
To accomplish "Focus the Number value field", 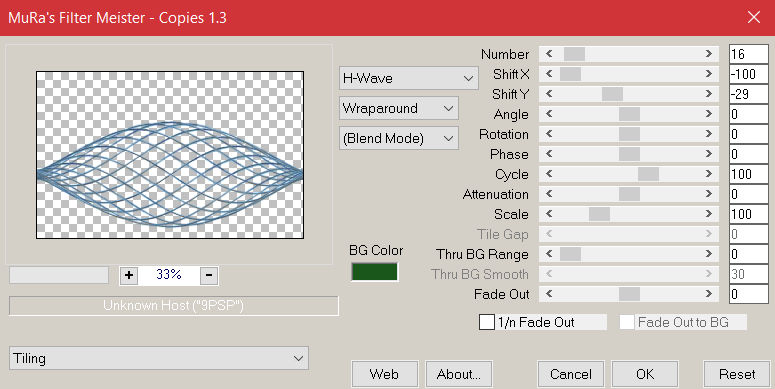I will tap(749, 54).
